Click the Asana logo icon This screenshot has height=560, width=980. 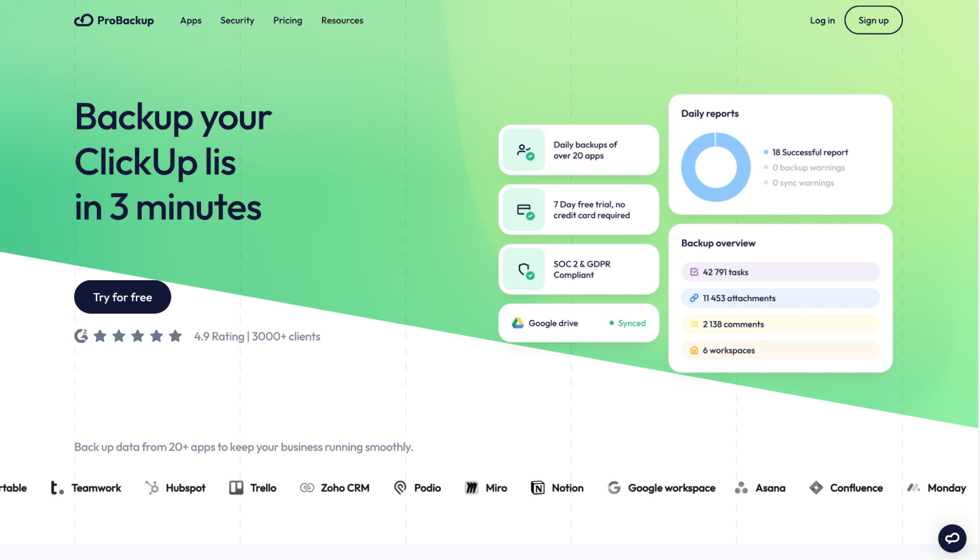(741, 487)
